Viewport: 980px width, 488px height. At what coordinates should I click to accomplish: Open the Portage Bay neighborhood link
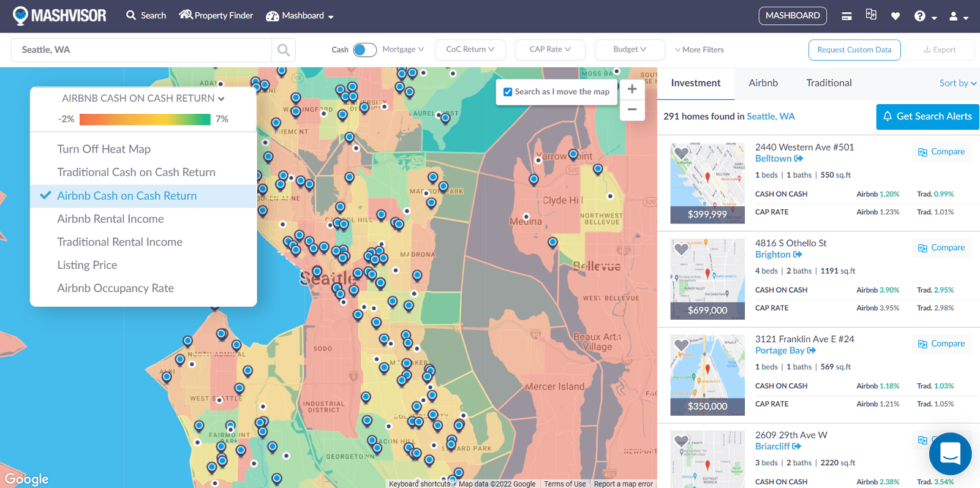pyautogui.click(x=785, y=351)
